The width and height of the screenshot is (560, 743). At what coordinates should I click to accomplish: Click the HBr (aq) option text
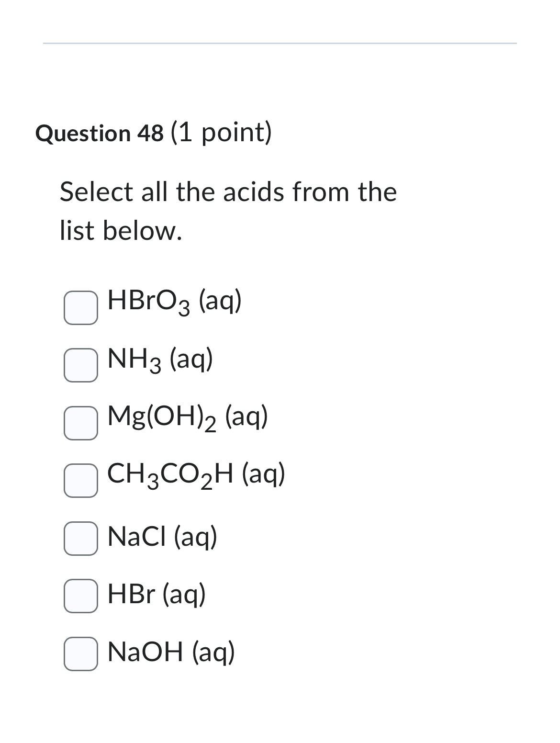(x=156, y=595)
